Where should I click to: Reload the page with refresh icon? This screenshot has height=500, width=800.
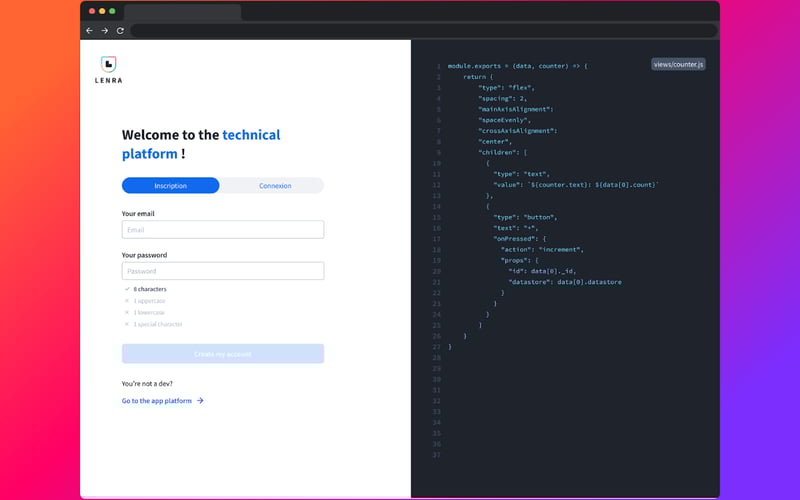click(x=120, y=31)
